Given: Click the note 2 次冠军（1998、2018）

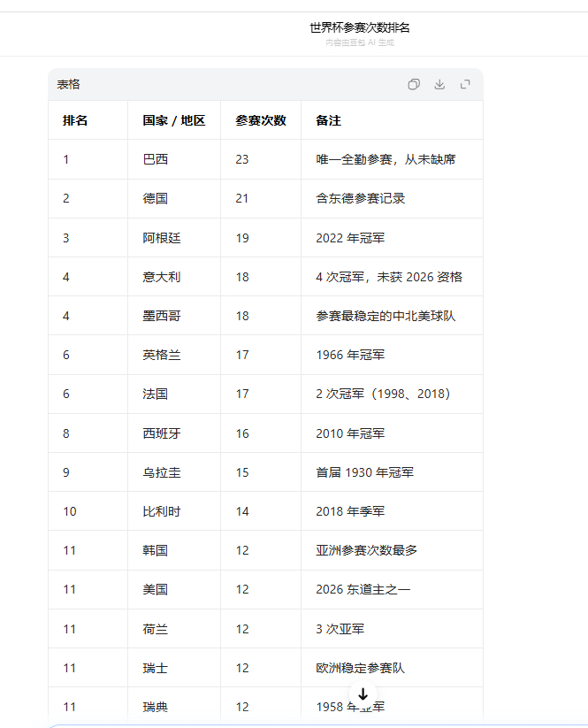Looking at the screenshot, I should 384,394.
